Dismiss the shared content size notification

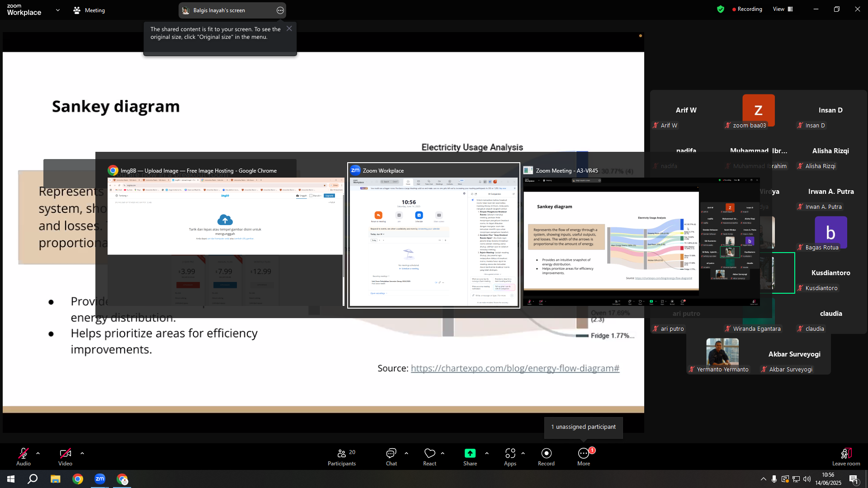(x=289, y=28)
